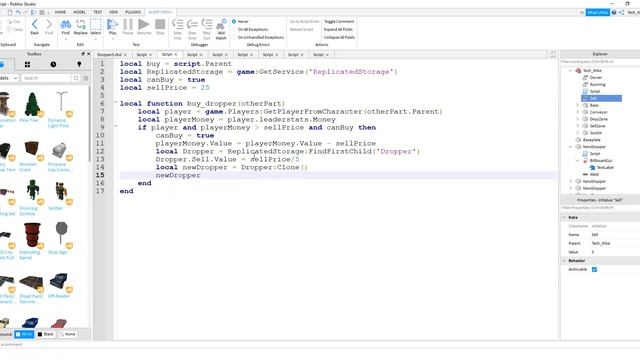
Task: Click the Toolbox search magnifier icon
Action: coord(76,78)
